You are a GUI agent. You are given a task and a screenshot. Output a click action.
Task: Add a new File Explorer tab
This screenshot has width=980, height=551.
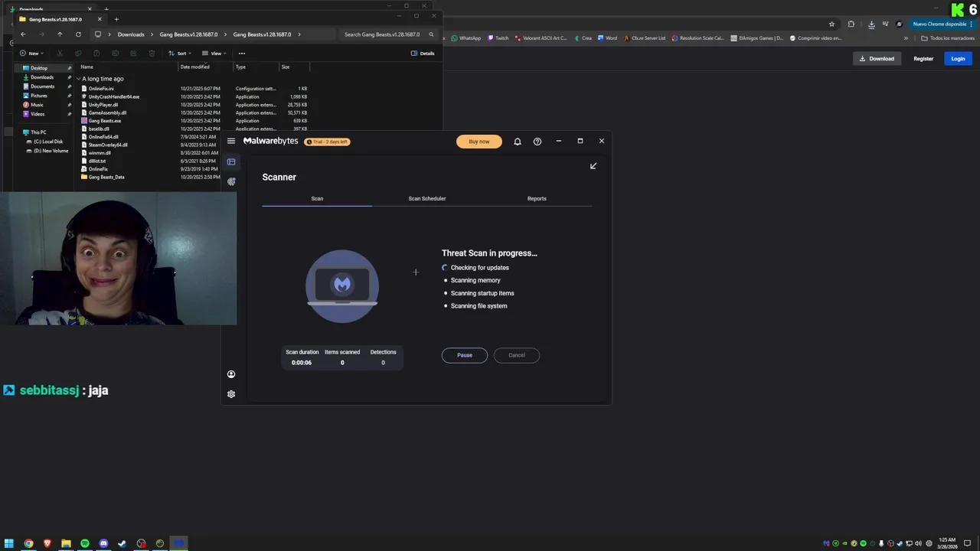pyautogui.click(x=116, y=19)
